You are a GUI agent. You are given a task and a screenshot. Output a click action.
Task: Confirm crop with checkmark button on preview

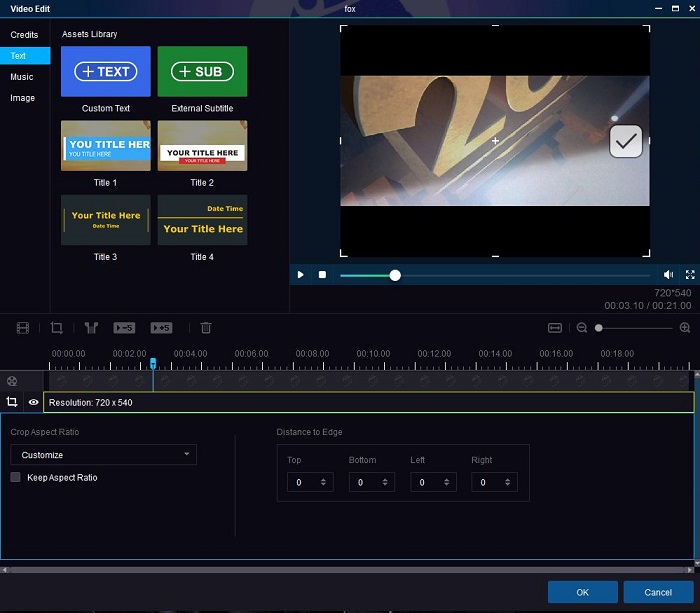tap(625, 141)
